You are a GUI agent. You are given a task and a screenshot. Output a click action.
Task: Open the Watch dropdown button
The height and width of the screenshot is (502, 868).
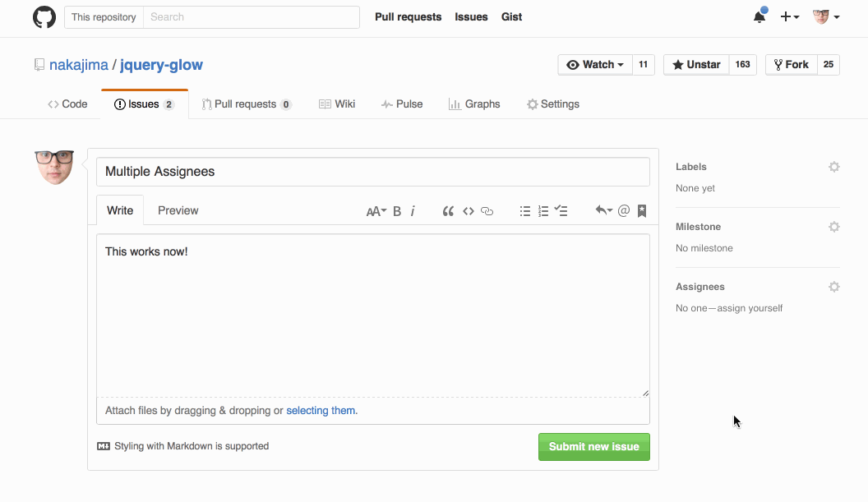pos(595,65)
